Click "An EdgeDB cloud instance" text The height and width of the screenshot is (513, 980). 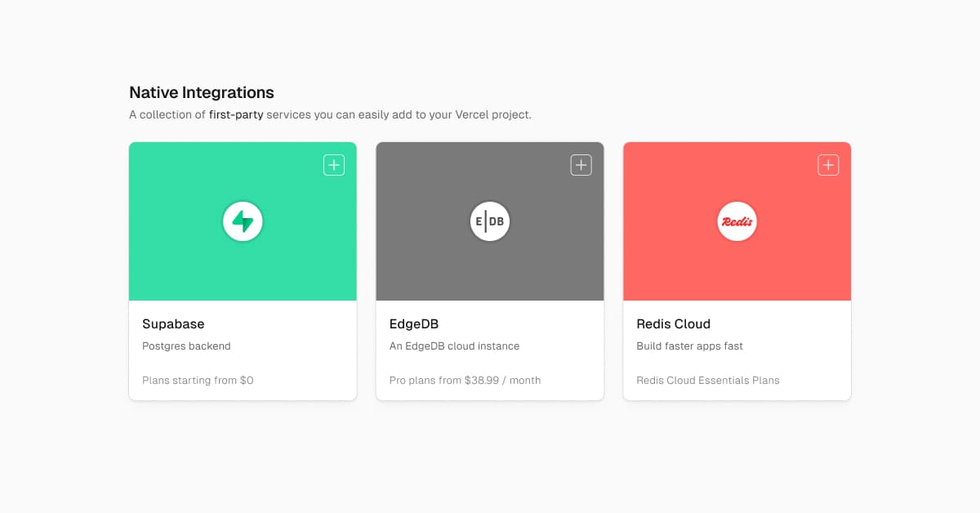click(x=454, y=346)
